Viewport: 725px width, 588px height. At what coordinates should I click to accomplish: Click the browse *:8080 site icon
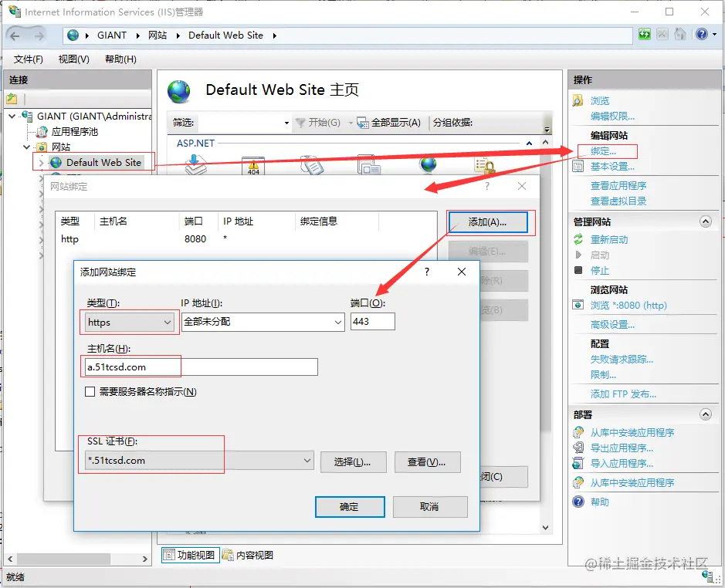click(x=578, y=305)
